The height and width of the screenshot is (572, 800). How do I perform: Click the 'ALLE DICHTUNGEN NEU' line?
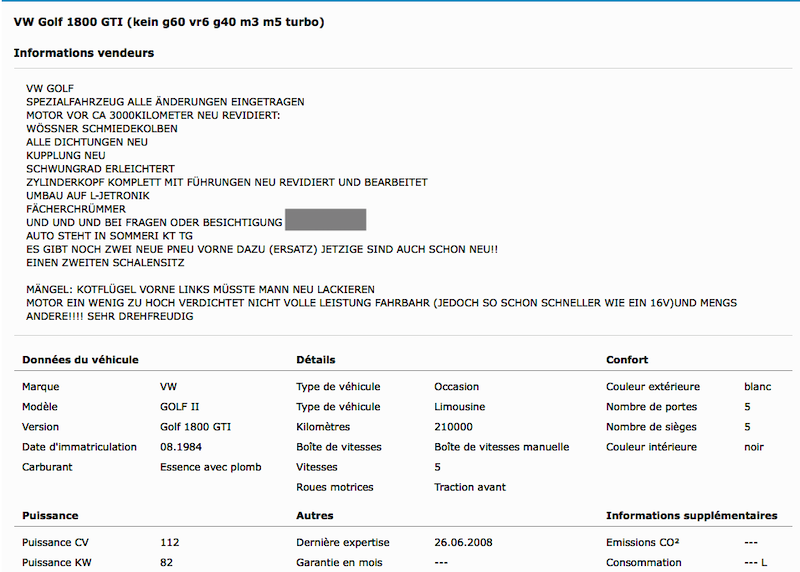[x=87, y=142]
